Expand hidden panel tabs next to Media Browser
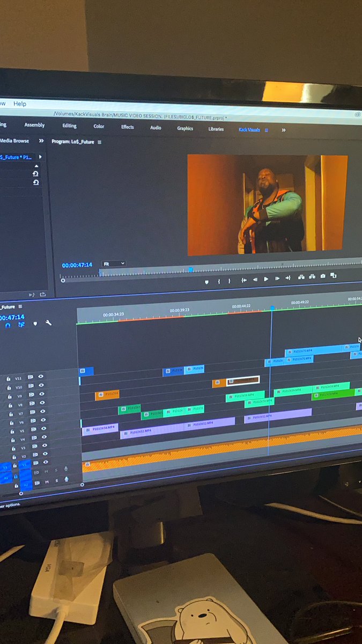362x644 pixels. point(41,141)
